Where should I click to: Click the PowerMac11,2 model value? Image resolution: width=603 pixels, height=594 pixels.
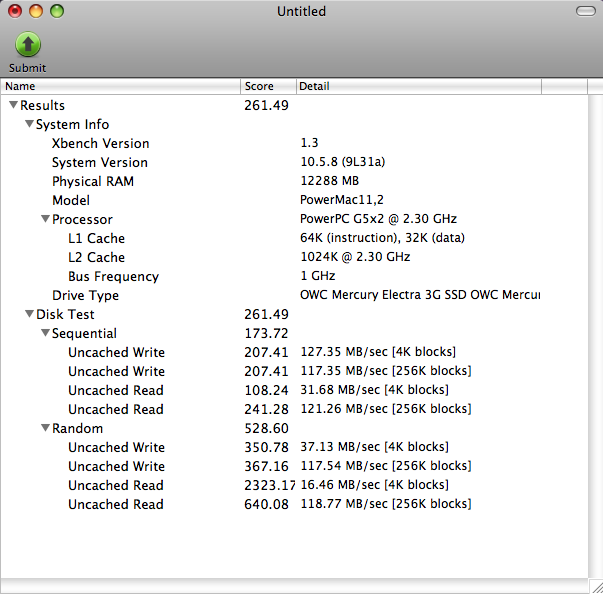(x=341, y=200)
